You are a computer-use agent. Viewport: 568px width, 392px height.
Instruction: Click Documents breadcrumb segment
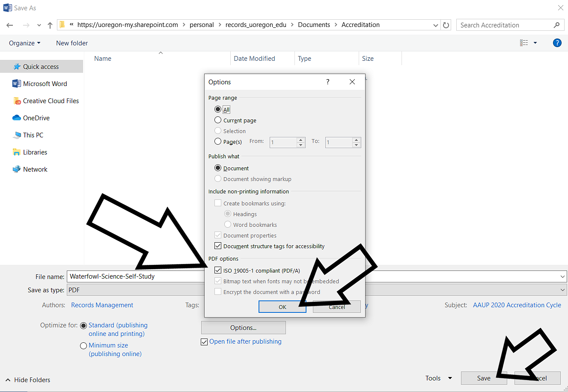[x=314, y=25]
